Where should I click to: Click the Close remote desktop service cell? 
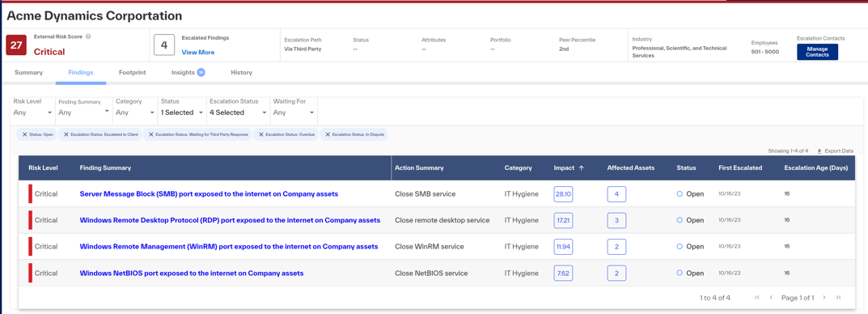pos(442,220)
